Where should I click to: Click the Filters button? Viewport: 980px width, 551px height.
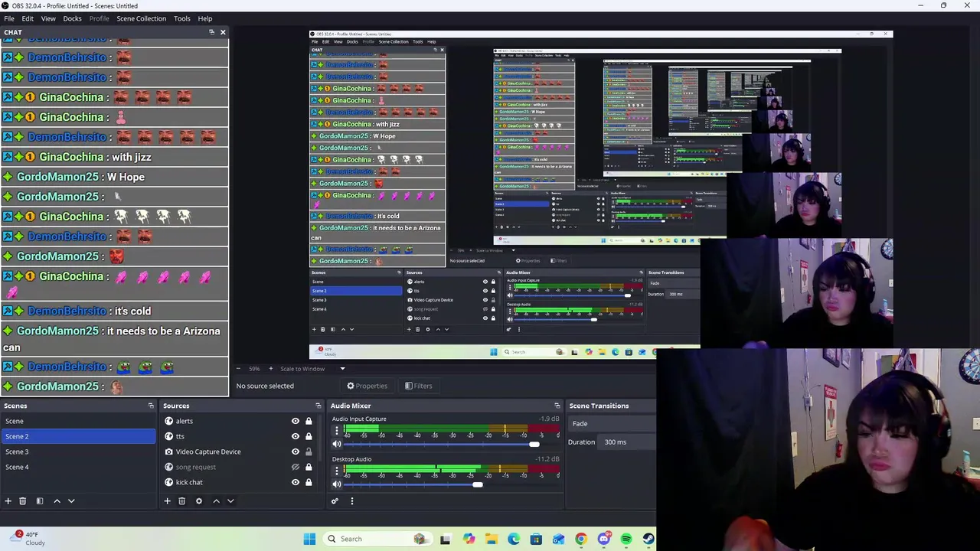coord(419,386)
